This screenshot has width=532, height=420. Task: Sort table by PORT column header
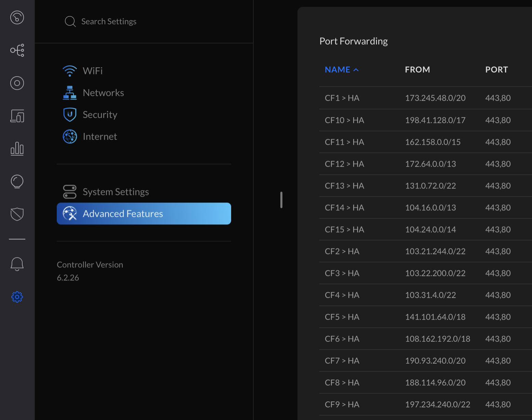[x=496, y=70]
